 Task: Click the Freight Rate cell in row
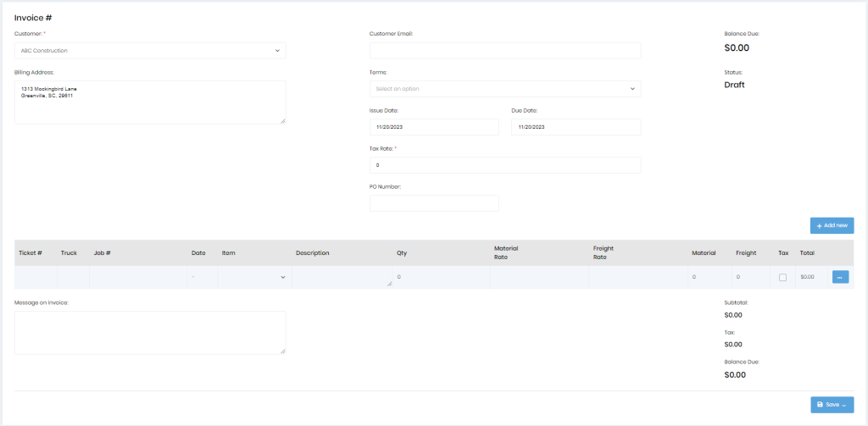[x=637, y=277]
